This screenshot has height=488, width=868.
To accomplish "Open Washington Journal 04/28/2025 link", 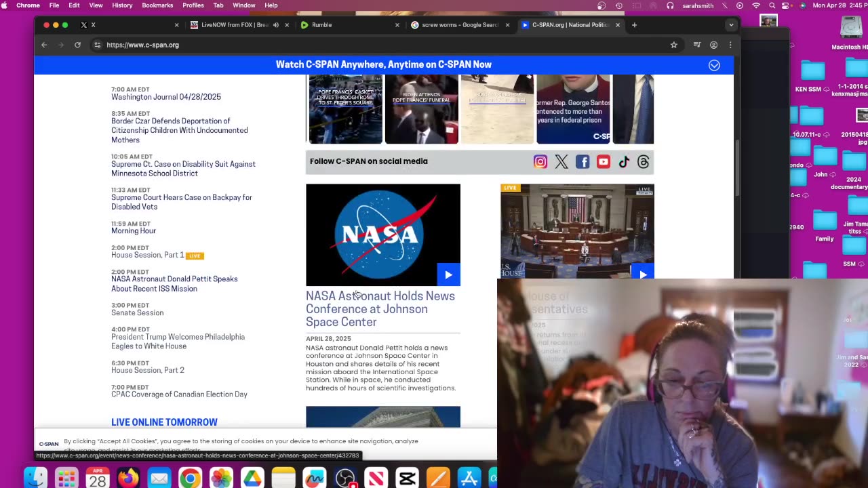I will (166, 97).
